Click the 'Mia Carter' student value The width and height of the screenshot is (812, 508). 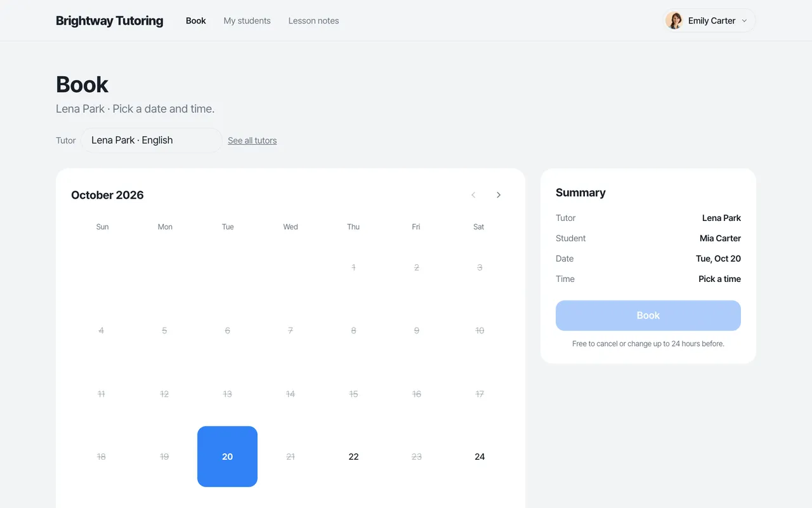[720, 238]
